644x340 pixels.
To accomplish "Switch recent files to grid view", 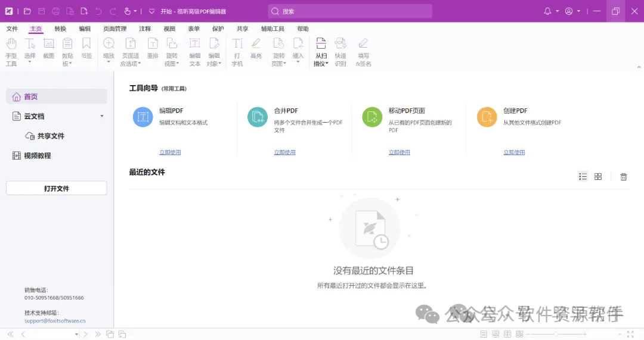I will tap(598, 176).
